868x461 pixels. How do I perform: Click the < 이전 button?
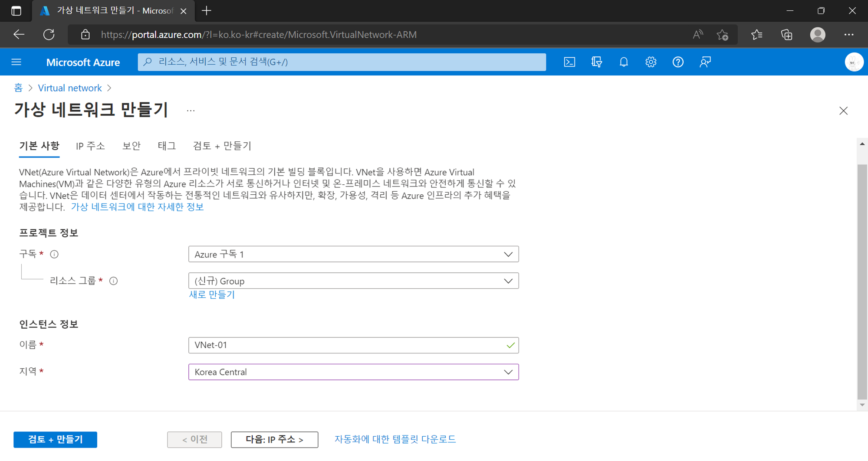(x=194, y=439)
